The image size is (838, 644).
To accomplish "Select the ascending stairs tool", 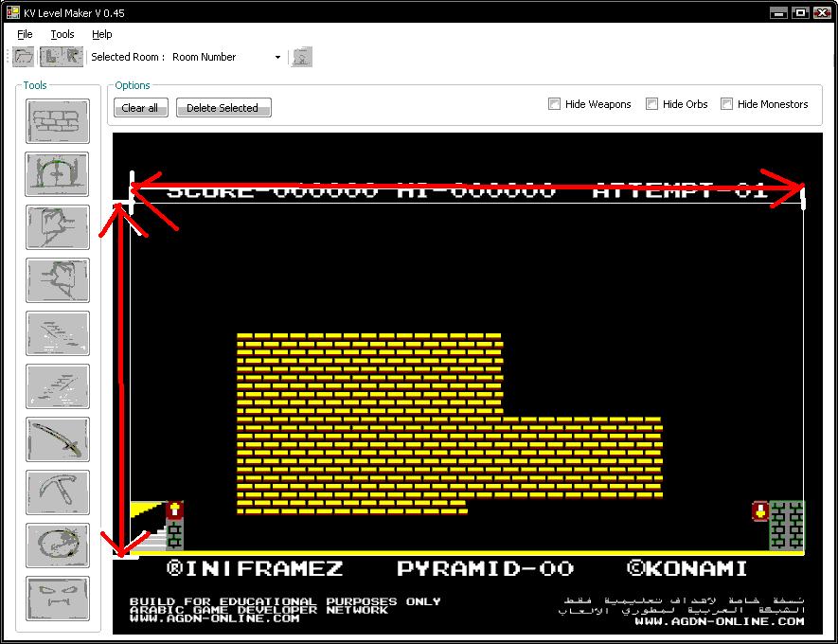I will (x=57, y=386).
